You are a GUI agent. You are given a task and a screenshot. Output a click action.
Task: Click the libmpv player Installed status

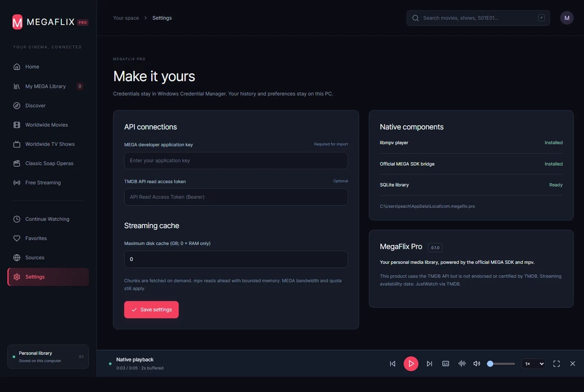[x=554, y=143]
